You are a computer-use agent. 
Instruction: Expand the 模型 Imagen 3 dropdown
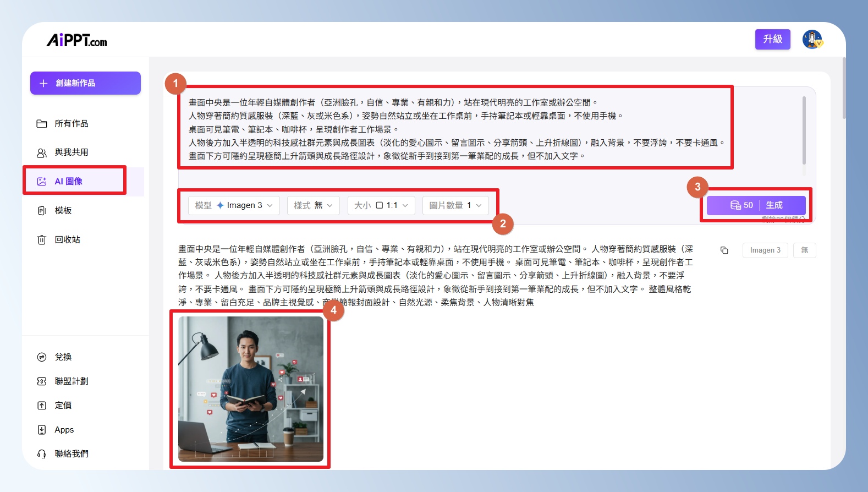point(234,205)
